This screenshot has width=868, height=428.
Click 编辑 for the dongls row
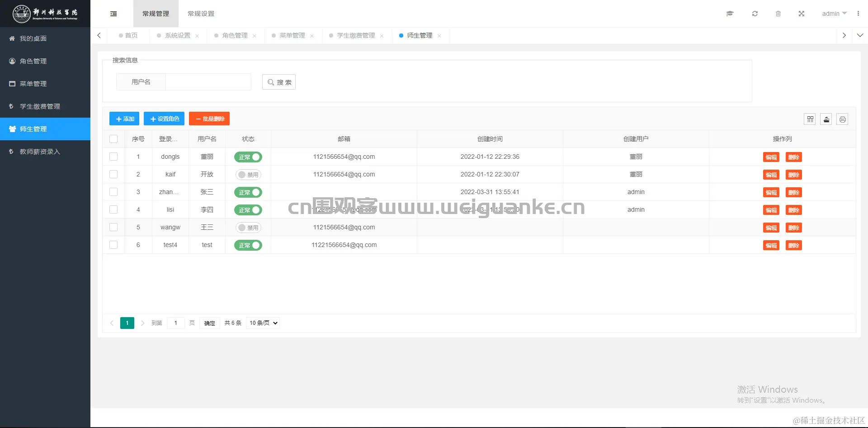[x=771, y=157]
